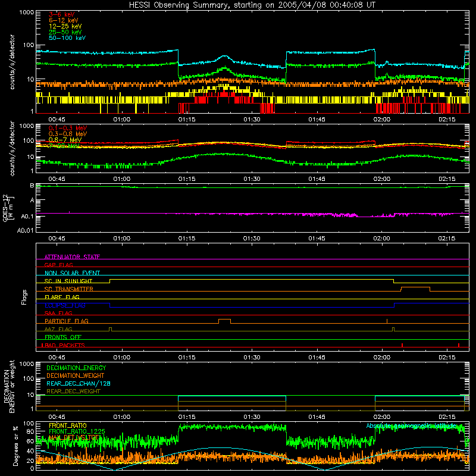Select the 50-100 keV legend label
This screenshot has height=476, width=476.
pos(67,37)
